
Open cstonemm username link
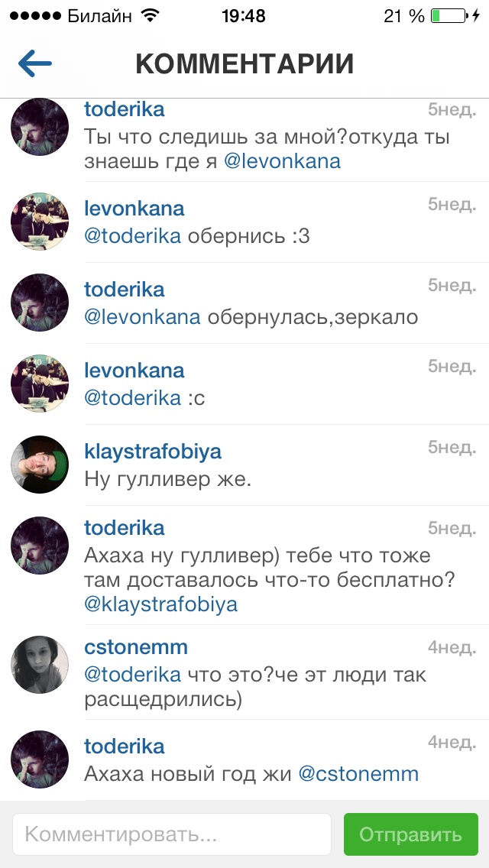click(x=136, y=647)
